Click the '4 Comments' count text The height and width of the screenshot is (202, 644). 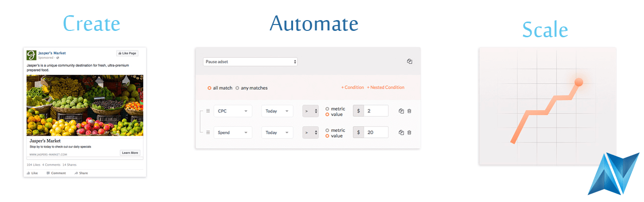pyautogui.click(x=51, y=165)
